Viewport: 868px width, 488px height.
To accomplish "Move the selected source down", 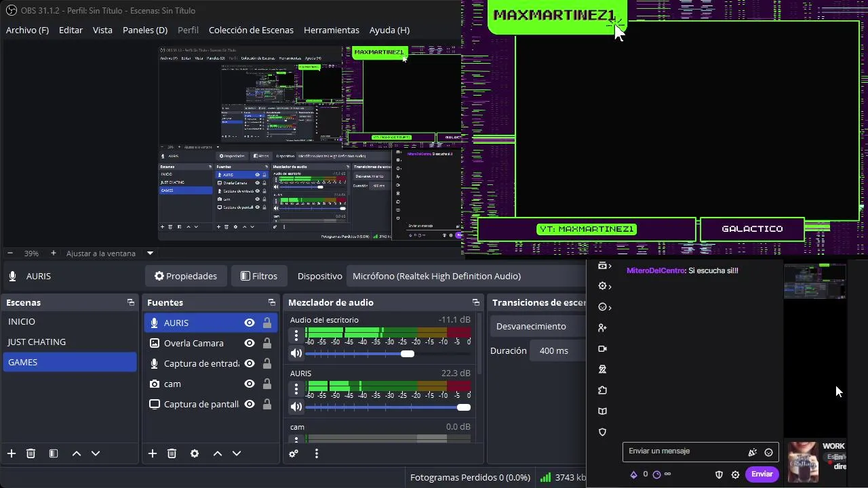I will point(237,453).
